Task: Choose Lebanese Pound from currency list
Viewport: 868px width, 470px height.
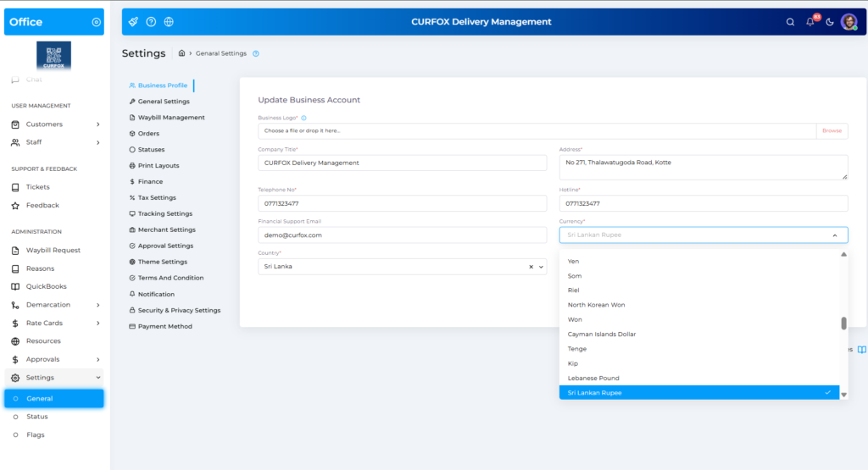Action: pyautogui.click(x=699, y=379)
